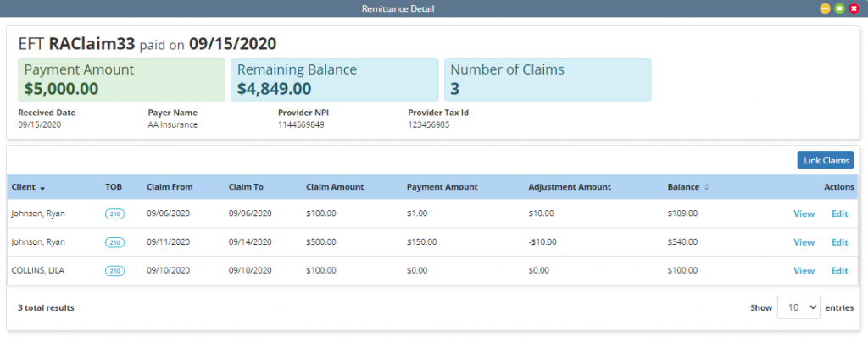
Task: Minimize the Remittance Detail window
Action: tap(824, 8)
